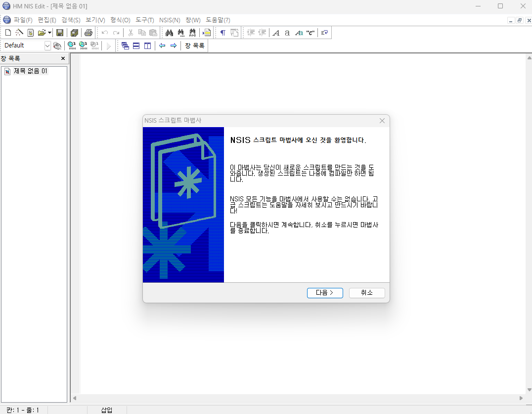Click 다음 > button in wizard
Viewport: 532px width, 414px height.
point(325,293)
